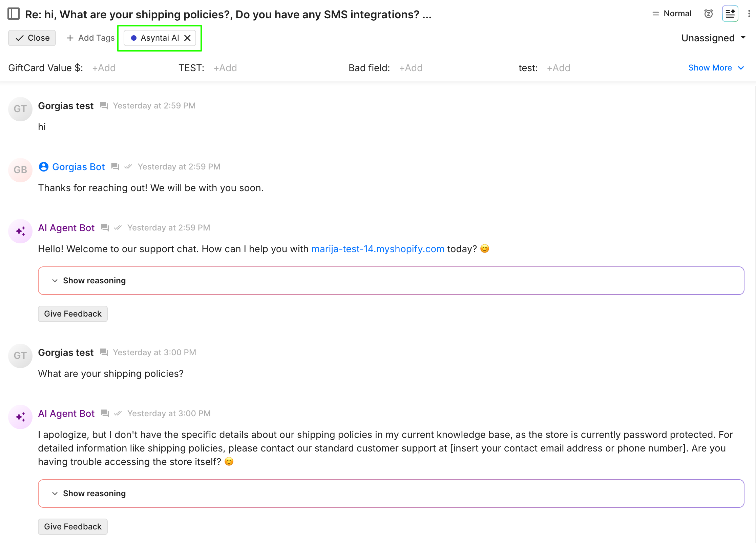This screenshot has width=756, height=543.
Task: Add a GiftCard Value $ field entry
Action: (104, 68)
